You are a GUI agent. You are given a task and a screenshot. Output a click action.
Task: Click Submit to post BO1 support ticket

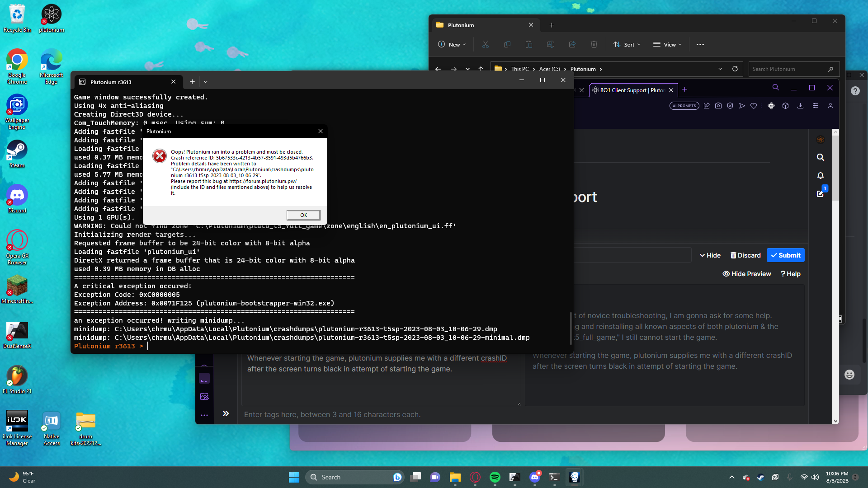coord(786,255)
